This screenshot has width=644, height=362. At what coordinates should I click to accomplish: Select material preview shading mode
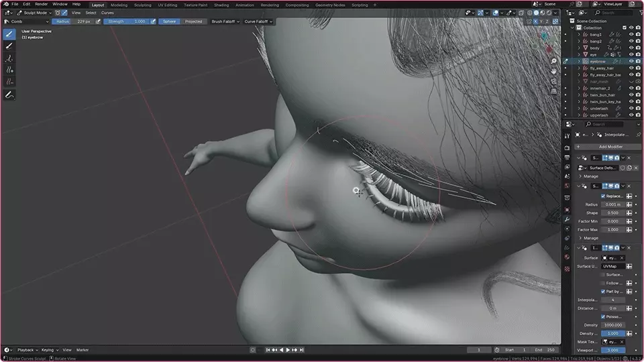[542, 13]
